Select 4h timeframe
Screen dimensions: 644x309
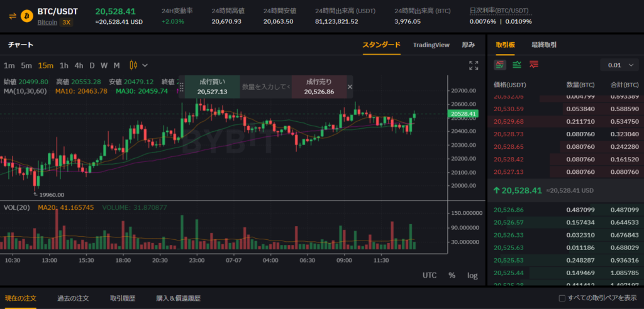click(x=79, y=65)
